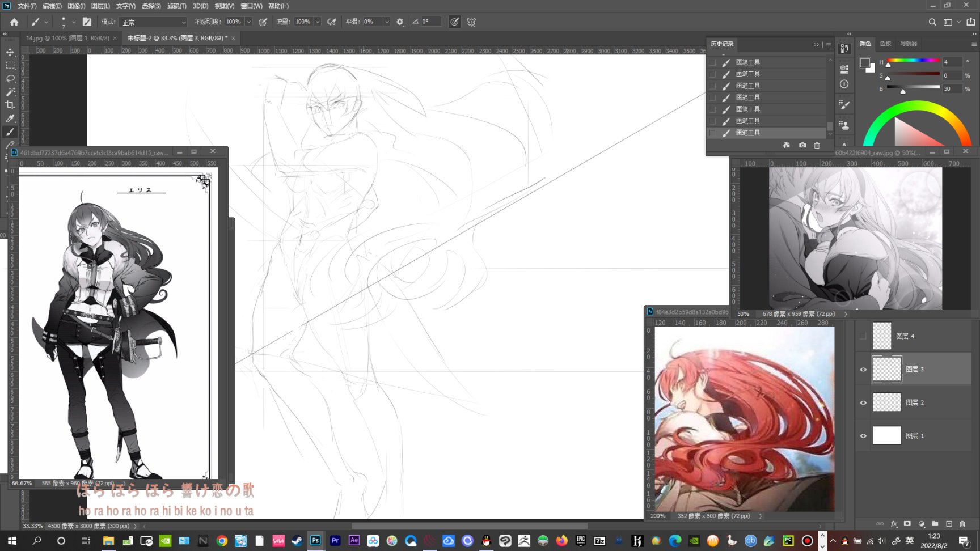Viewport: 980px width, 551px height.
Task: Delete layer trash icon in Layers panel
Action: point(962,524)
